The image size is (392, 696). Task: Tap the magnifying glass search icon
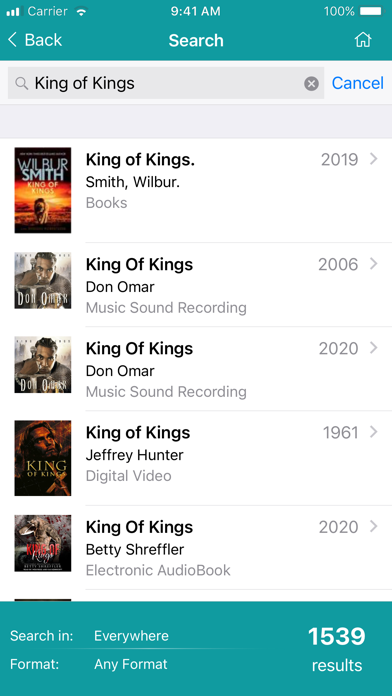click(x=21, y=83)
